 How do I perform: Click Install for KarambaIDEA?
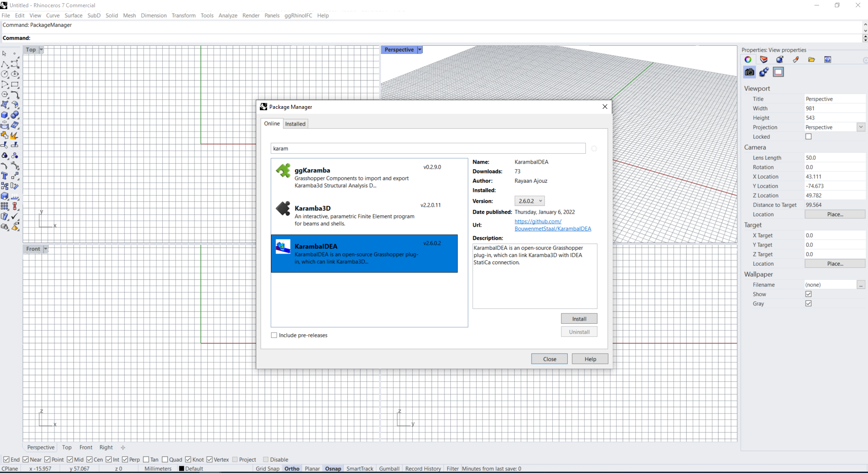(579, 319)
